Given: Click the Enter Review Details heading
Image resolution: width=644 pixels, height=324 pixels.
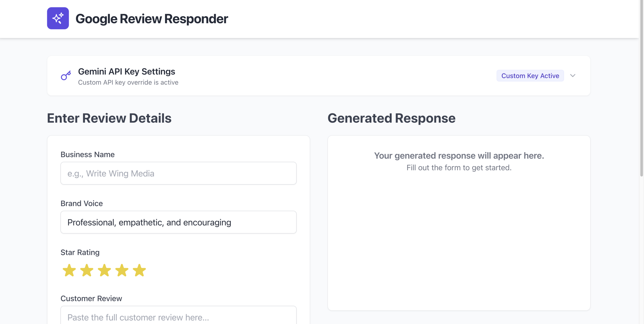Looking at the screenshot, I should 109,118.
